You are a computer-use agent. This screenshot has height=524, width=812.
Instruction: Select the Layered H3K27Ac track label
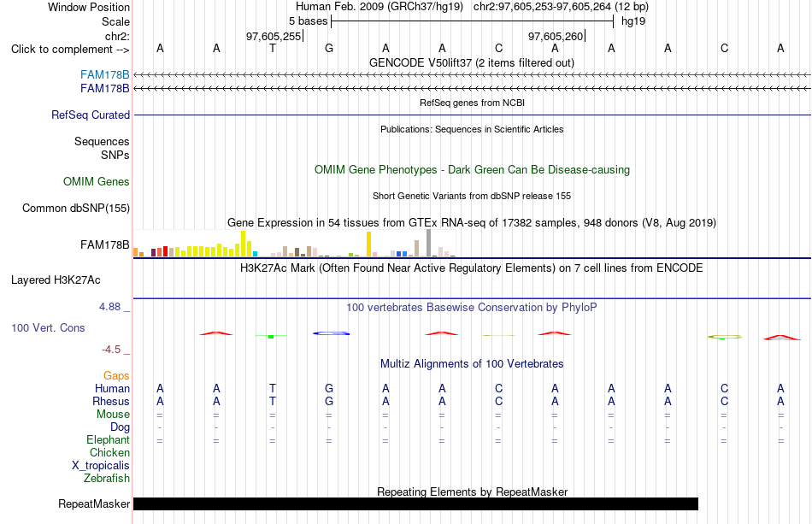click(x=56, y=280)
